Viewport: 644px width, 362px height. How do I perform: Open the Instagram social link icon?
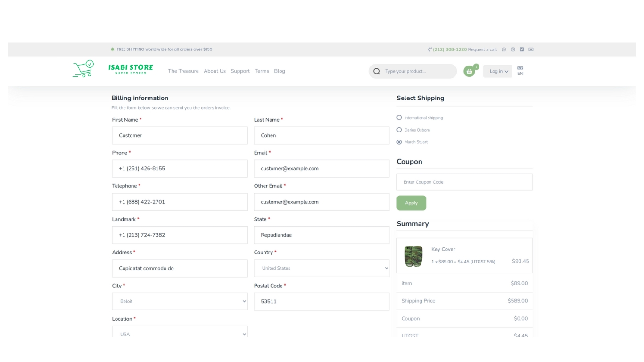tap(513, 49)
